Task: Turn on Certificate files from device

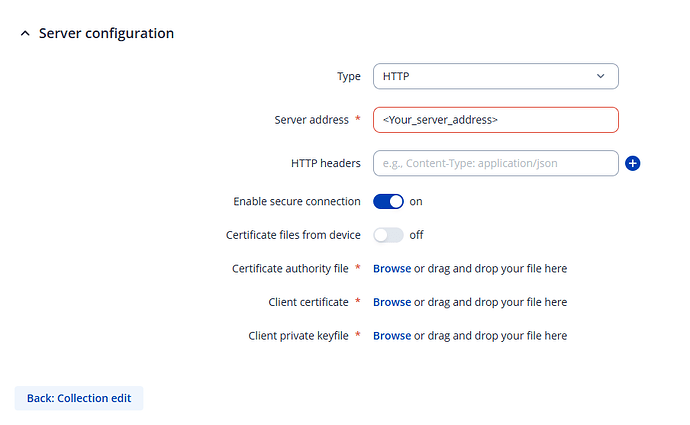Action: click(388, 235)
